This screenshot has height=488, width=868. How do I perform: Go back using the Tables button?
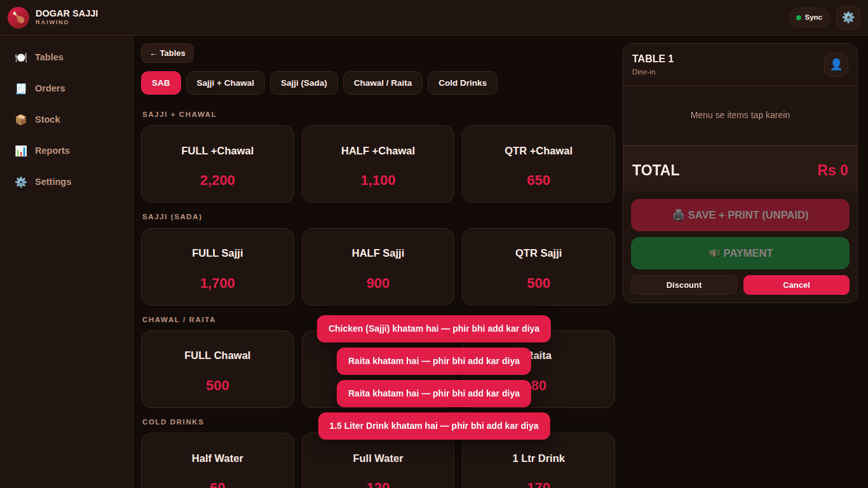[167, 53]
